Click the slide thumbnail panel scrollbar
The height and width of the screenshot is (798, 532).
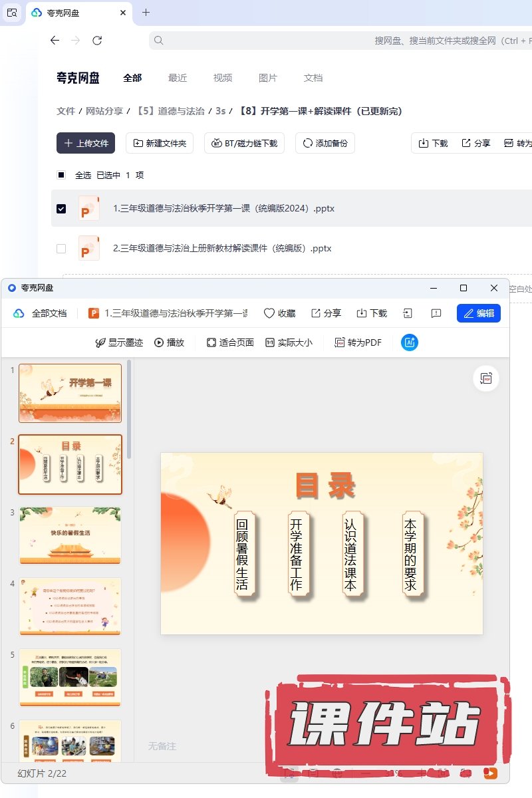click(129, 410)
